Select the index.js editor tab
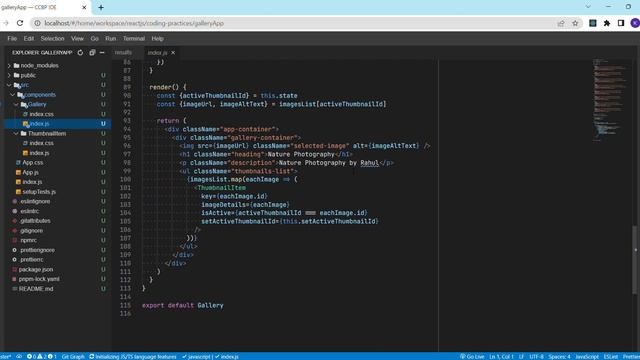Viewport: 640px width, 360px height. 158,53
